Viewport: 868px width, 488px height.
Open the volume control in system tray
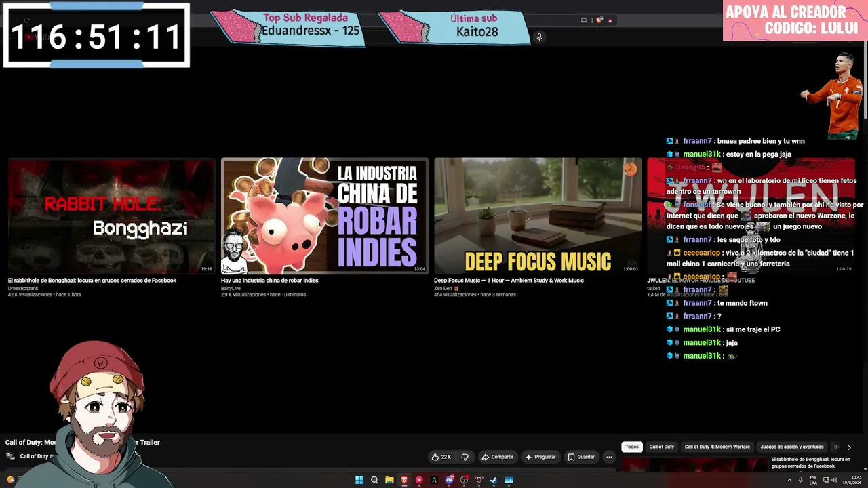click(834, 480)
